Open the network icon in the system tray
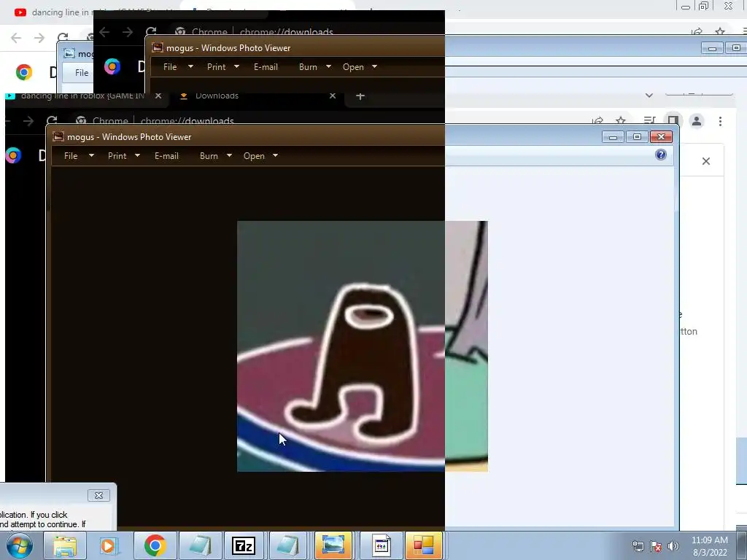747x560 pixels. point(638,546)
